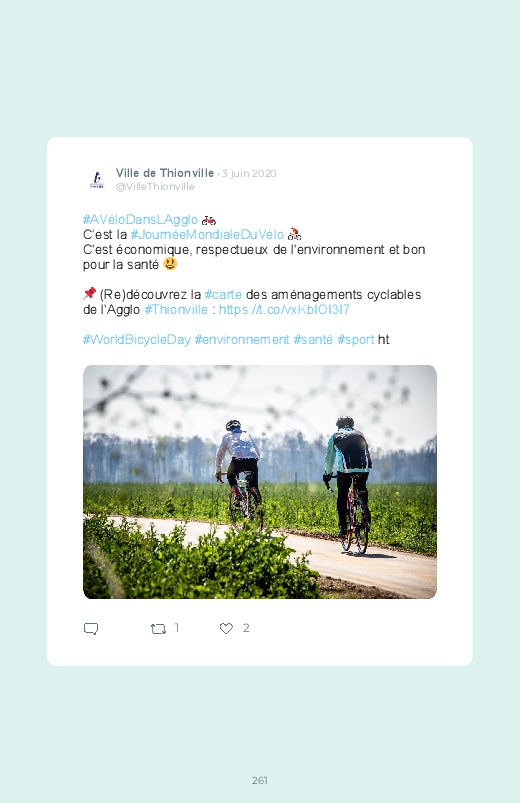Follow the https://t.co/vxKbIOI3I7 link

click(284, 310)
